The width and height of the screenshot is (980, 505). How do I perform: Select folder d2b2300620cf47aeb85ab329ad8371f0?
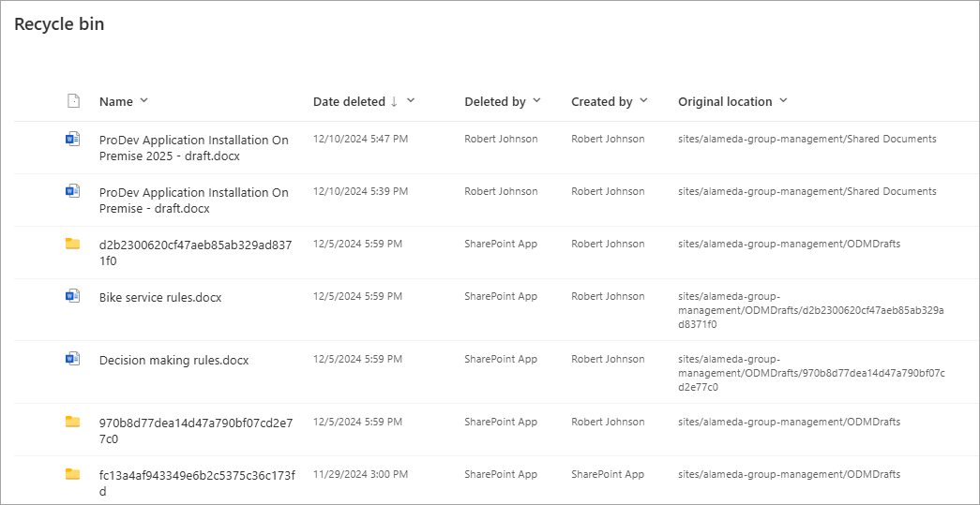click(x=195, y=253)
